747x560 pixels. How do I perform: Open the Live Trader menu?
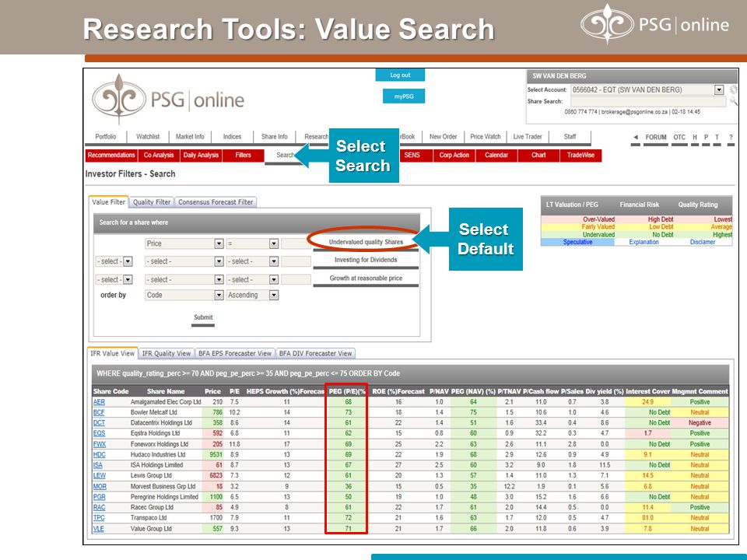click(x=528, y=137)
